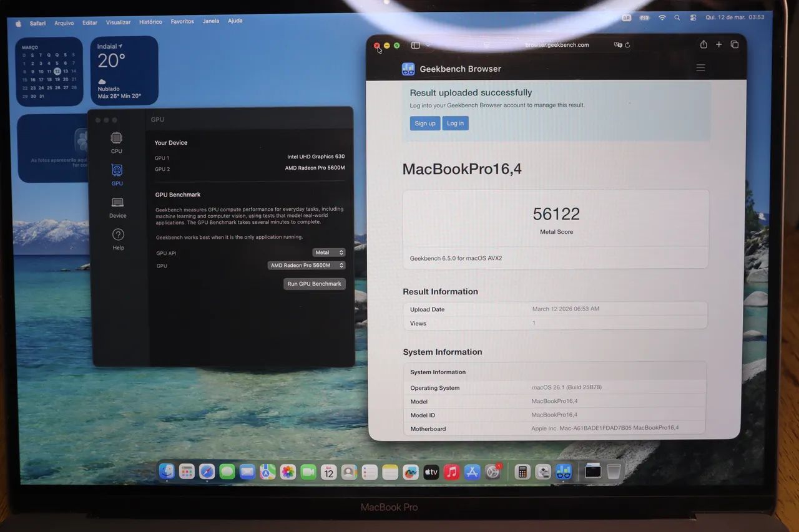Click the battery status icon
The height and width of the screenshot is (532, 799).
[644, 18]
